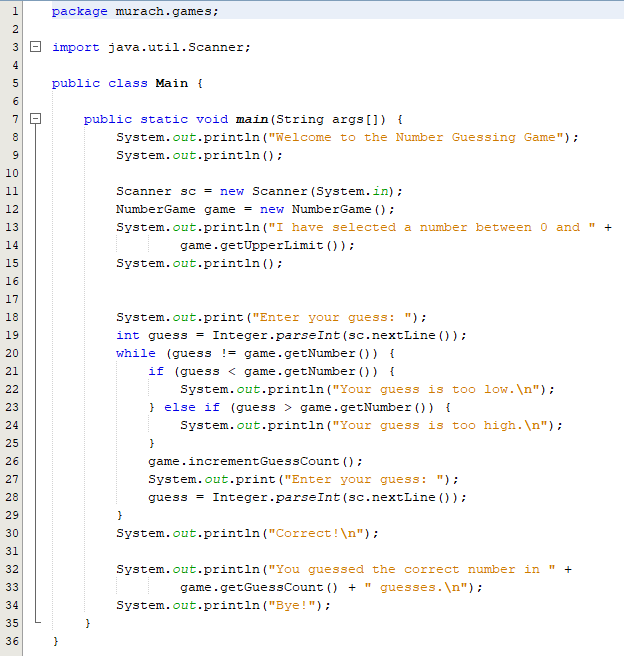Click 'NumberGame game = new NumberGame()' line
The width and height of the screenshot is (624, 656).
tap(255, 210)
